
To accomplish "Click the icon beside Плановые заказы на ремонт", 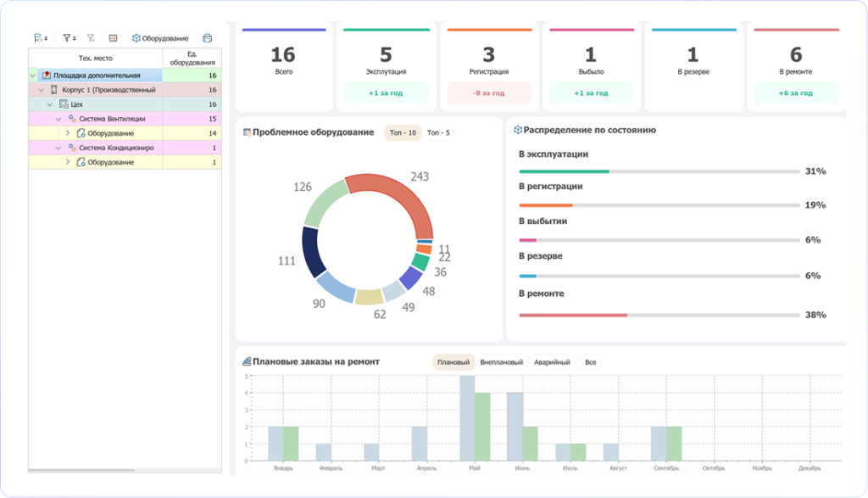I will click(x=247, y=361).
